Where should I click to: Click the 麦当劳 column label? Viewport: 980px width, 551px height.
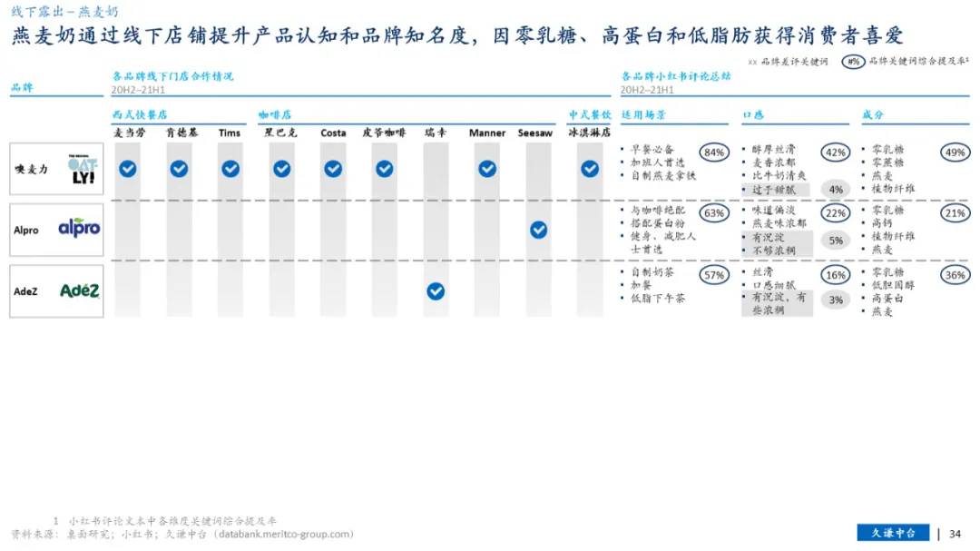click(130, 133)
